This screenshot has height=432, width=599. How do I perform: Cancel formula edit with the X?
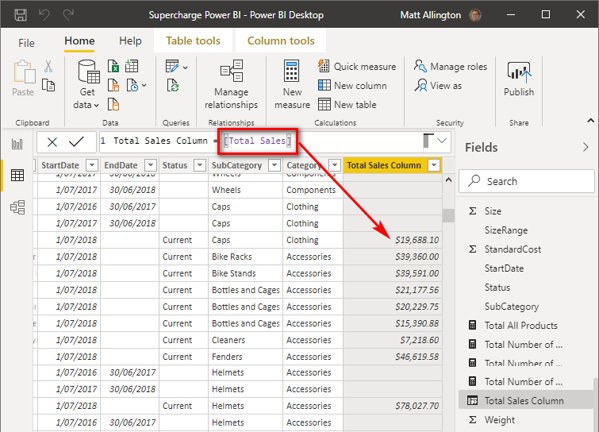click(52, 142)
